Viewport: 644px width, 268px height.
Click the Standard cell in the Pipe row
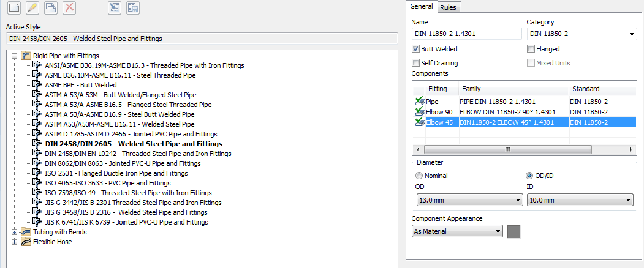coord(602,102)
